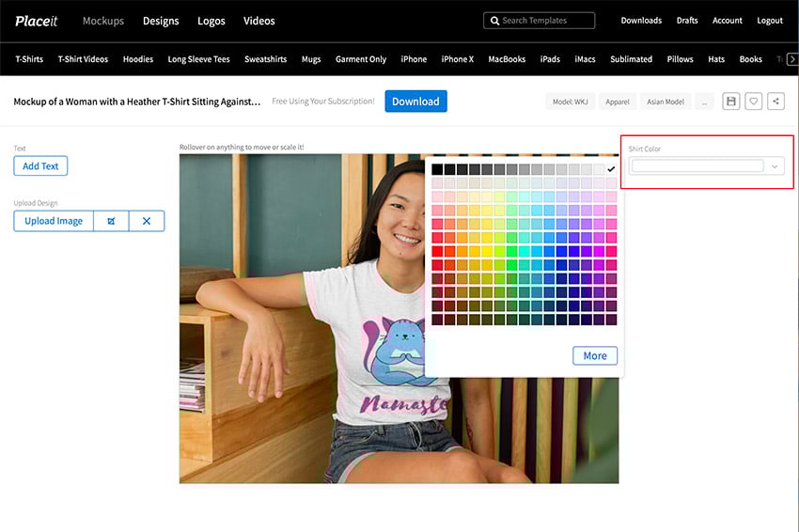Pick the black swatch in the top row
The width and height of the screenshot is (799, 532).
437,169
